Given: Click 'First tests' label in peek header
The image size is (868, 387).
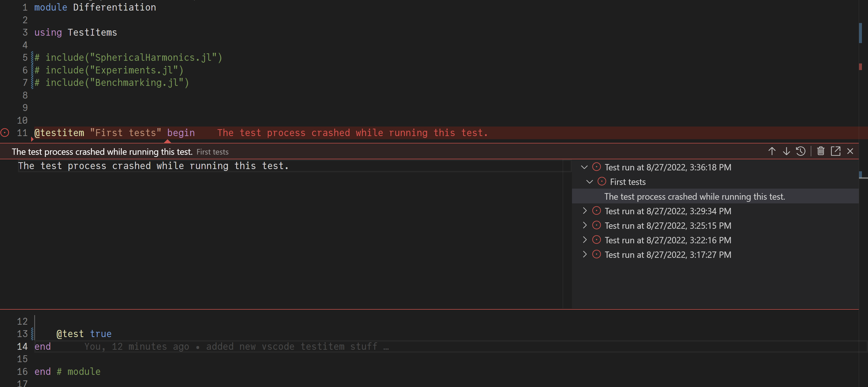Looking at the screenshot, I should (212, 152).
